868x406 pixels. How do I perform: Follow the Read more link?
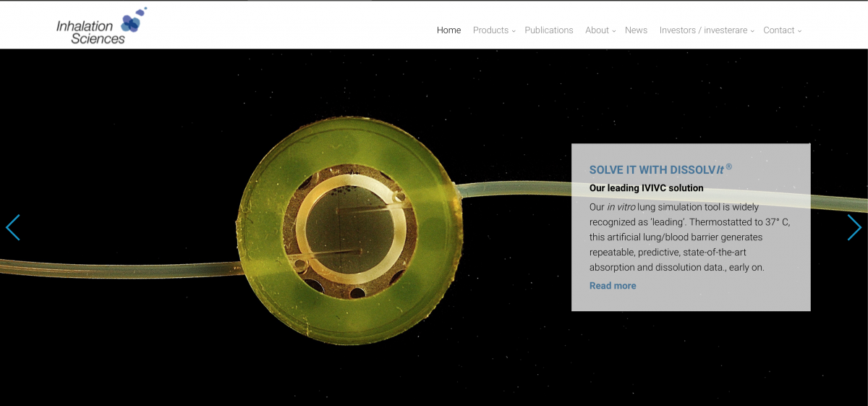click(613, 286)
